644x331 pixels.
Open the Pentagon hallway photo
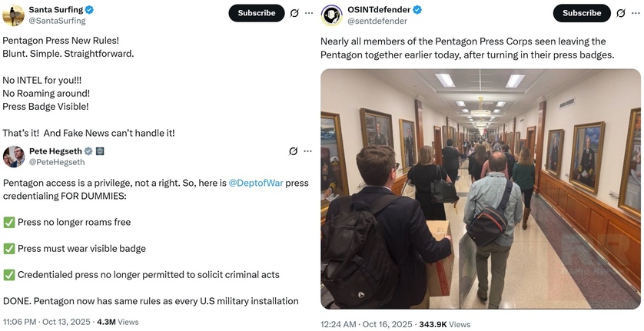480,188
